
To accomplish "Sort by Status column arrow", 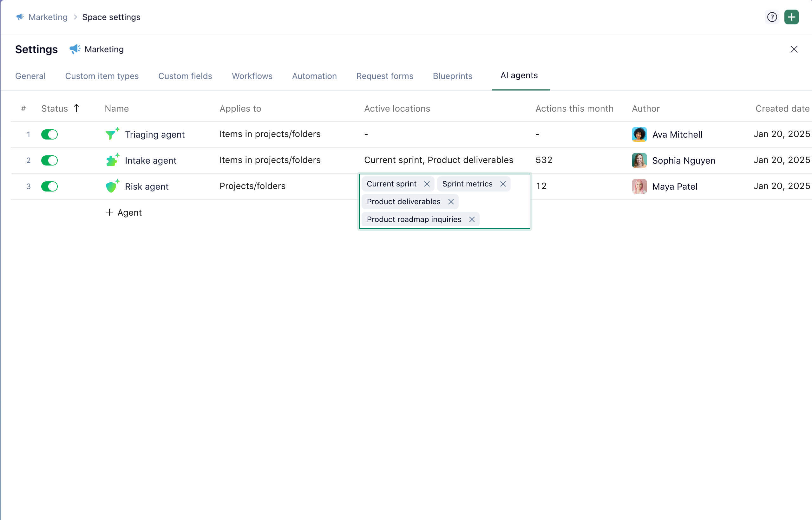I will click(77, 108).
